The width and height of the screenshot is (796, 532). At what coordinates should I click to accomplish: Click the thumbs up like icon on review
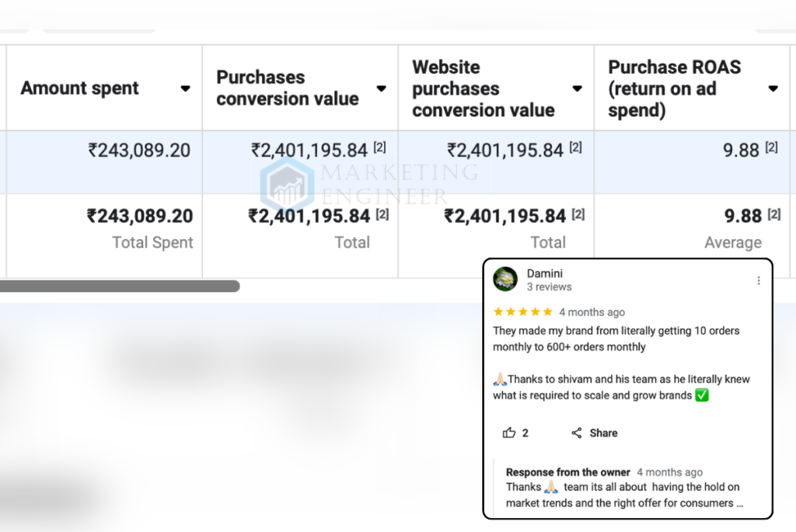pyautogui.click(x=509, y=433)
